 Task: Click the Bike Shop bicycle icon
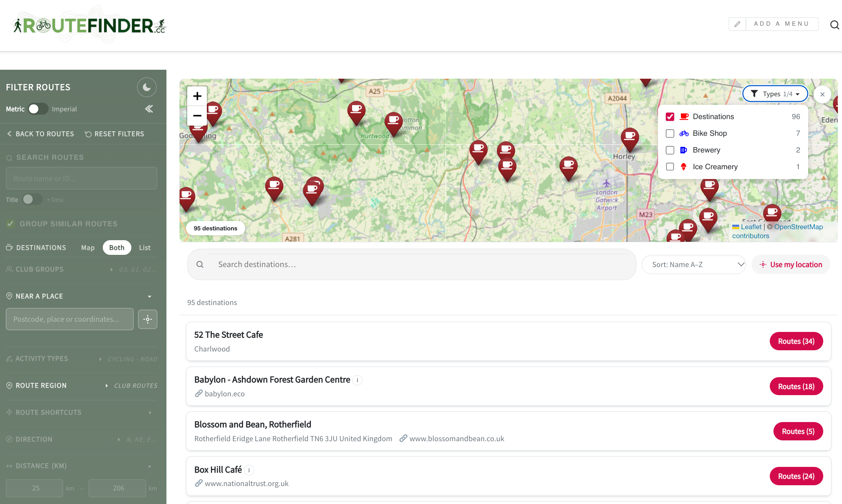684,133
